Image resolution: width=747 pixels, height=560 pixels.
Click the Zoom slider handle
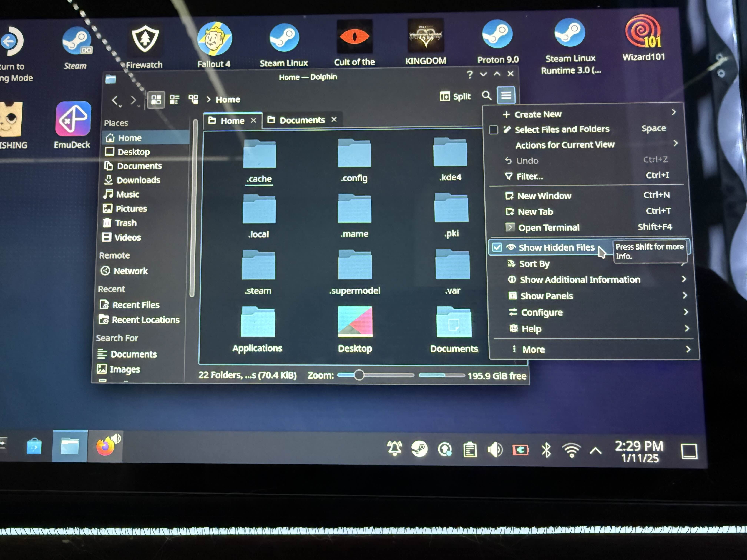359,375
